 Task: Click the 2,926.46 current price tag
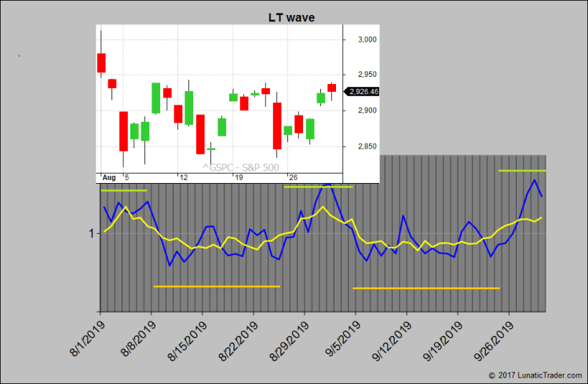tap(363, 92)
